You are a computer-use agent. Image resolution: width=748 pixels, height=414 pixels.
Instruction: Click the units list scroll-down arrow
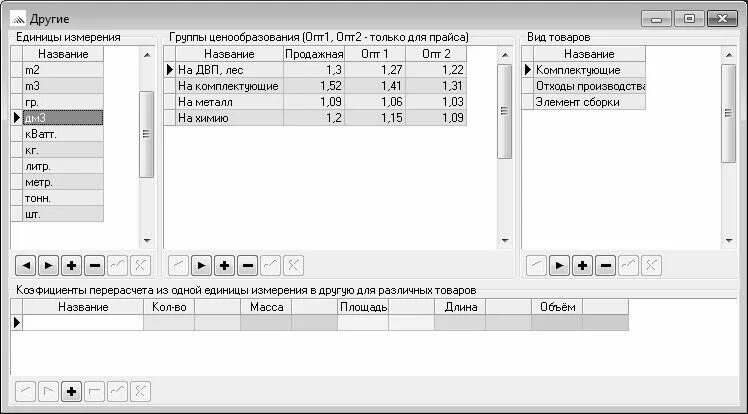point(147,240)
